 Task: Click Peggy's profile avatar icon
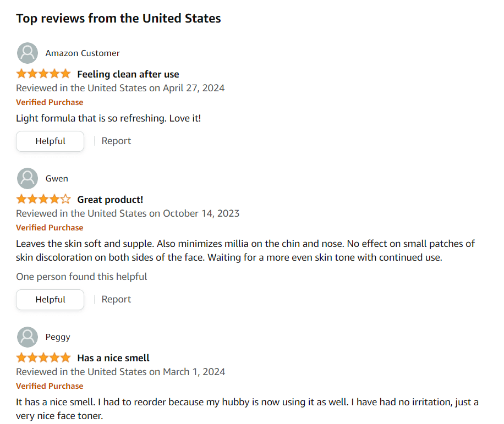tap(28, 337)
